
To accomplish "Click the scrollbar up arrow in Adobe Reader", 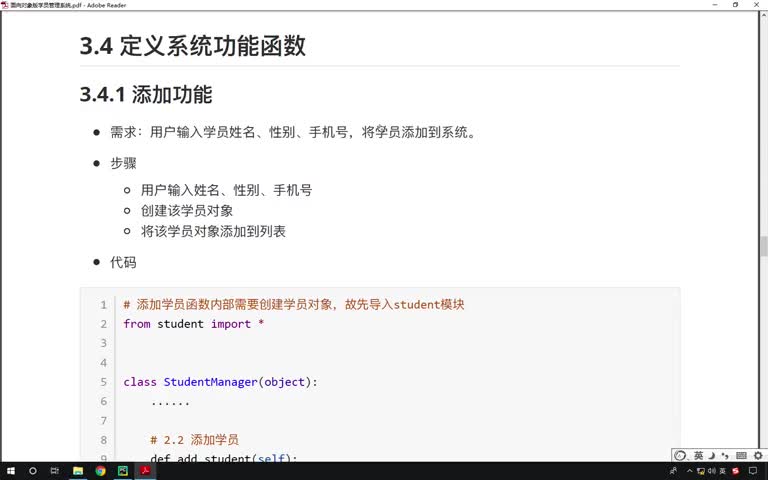I will click(764, 15).
